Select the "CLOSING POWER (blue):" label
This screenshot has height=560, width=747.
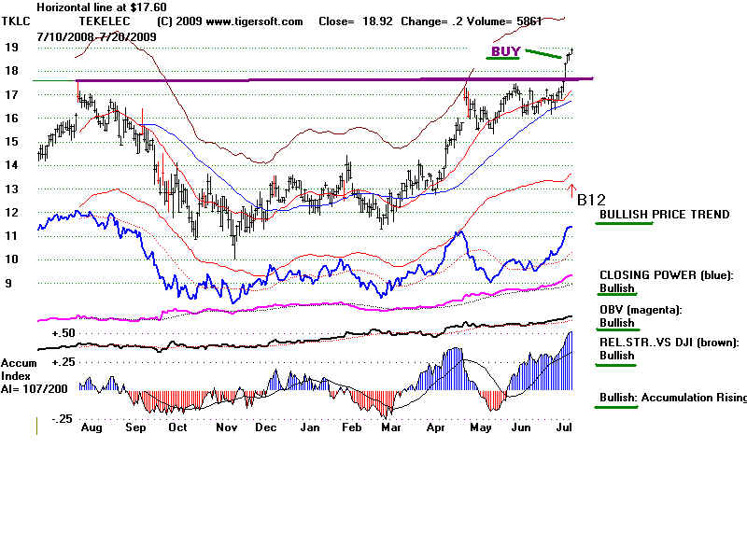(x=667, y=274)
